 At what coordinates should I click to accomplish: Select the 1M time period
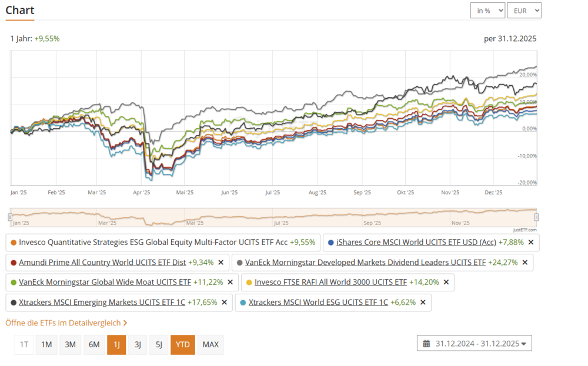coord(46,345)
